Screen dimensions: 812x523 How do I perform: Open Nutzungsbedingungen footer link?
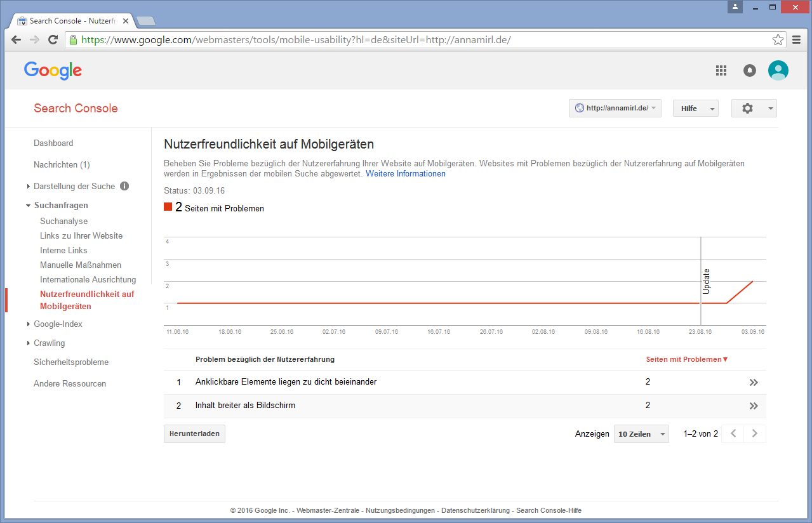401,510
